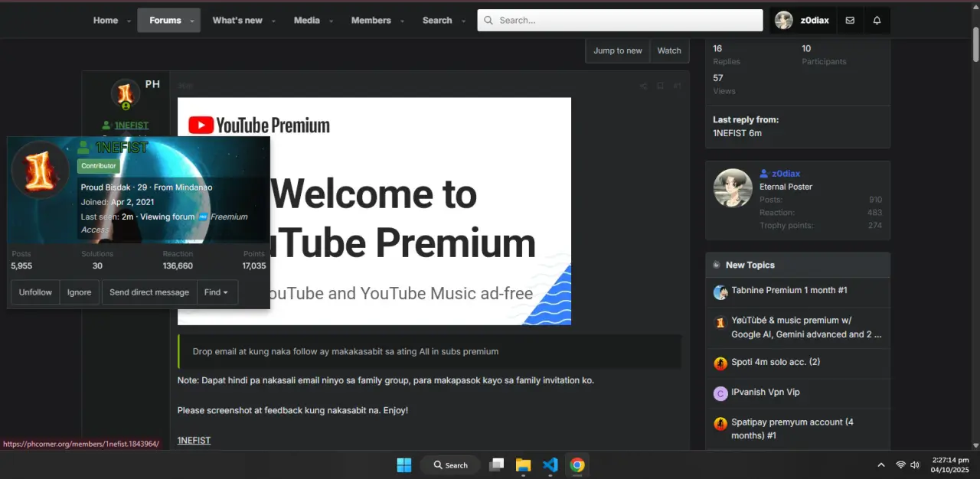
Task: Open the Forums navigation item
Action: coord(165,21)
